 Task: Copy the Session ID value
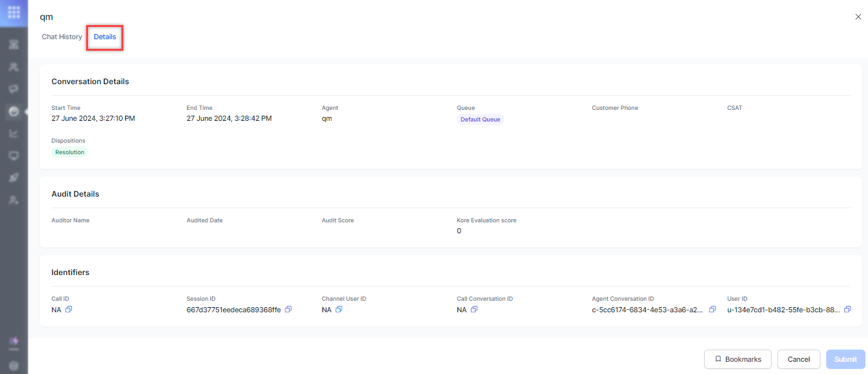[288, 310]
